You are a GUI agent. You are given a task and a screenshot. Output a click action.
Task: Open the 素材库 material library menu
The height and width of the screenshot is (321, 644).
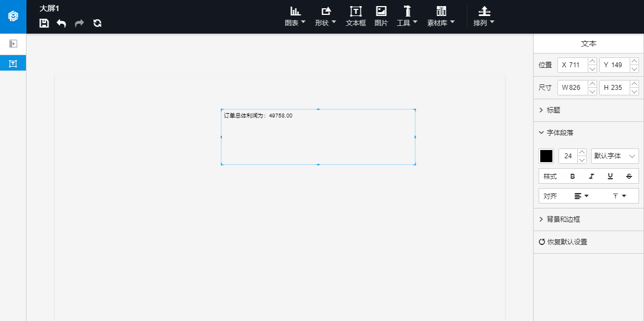click(441, 17)
